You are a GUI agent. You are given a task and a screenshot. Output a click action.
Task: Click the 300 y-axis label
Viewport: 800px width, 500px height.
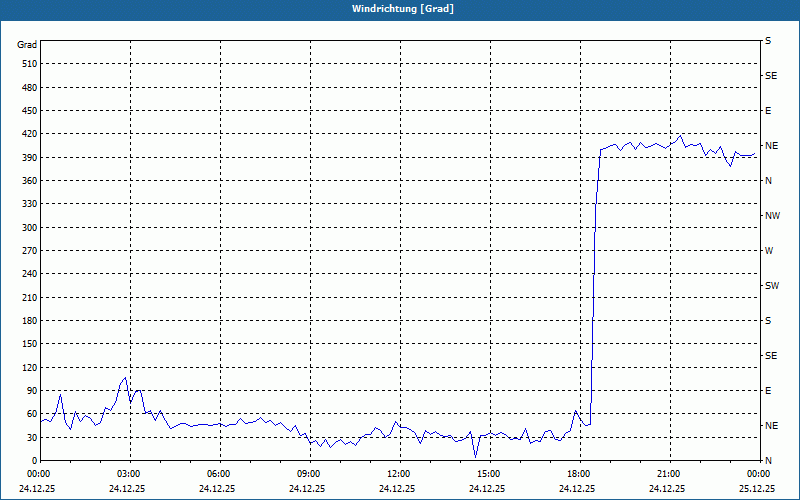tap(30, 228)
